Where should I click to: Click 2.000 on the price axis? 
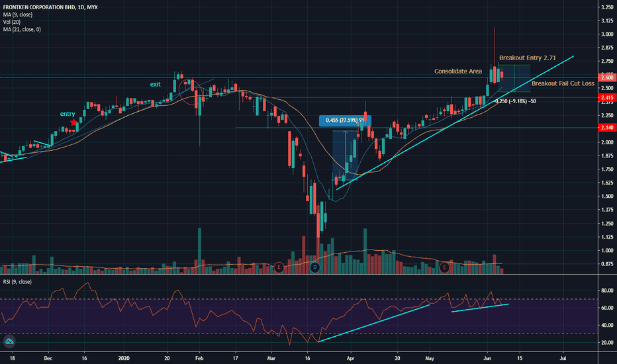607,142
